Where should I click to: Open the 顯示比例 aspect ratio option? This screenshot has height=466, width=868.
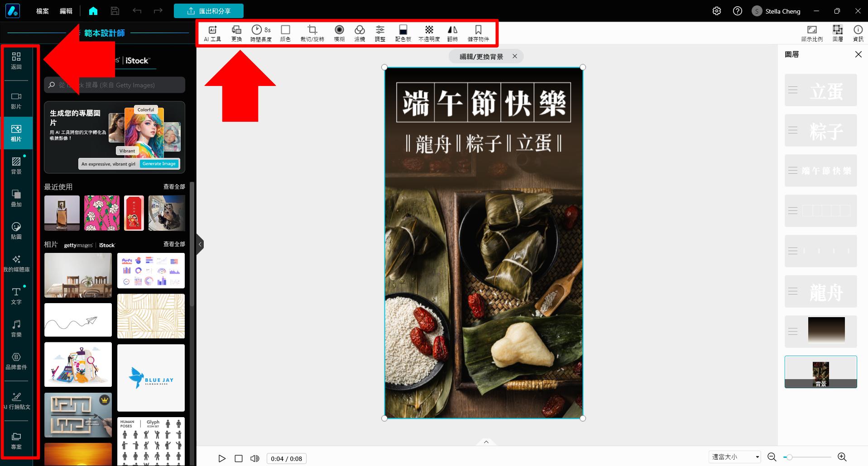click(x=812, y=33)
